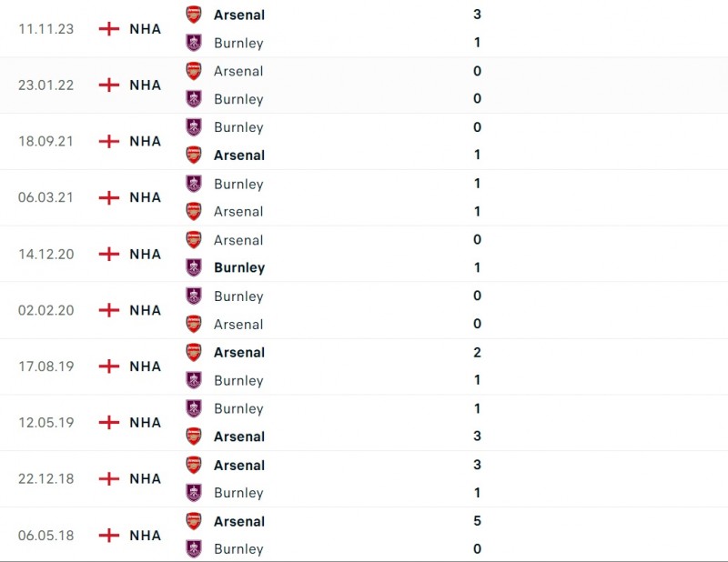The height and width of the screenshot is (562, 728).
Task: Click the England flag beside 02.02.20
Action: (x=108, y=310)
